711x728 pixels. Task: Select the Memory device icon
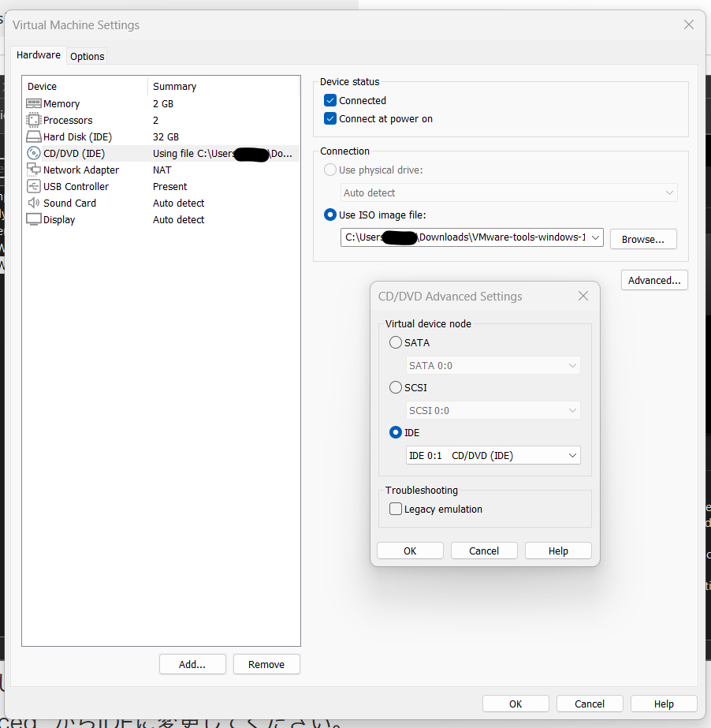(34, 103)
